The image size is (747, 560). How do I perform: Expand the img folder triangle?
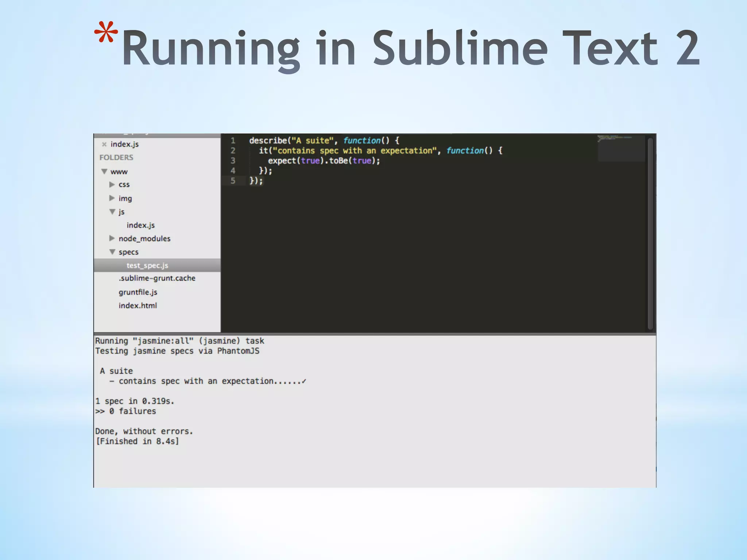(112, 198)
